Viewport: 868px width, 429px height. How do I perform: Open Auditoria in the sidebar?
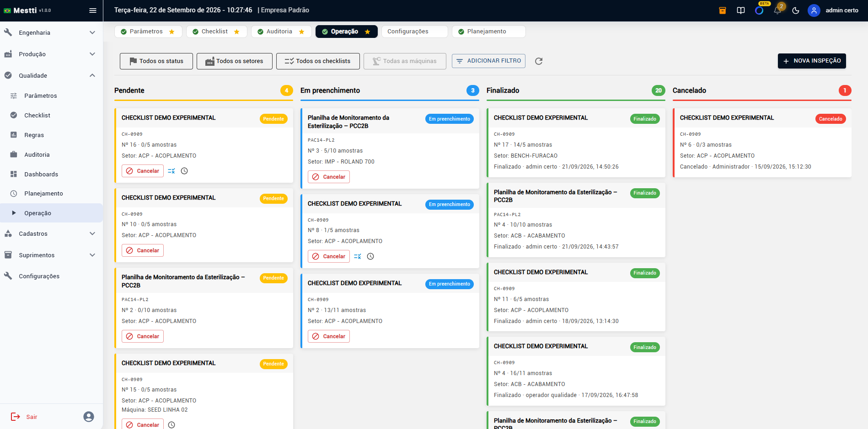(x=51, y=154)
